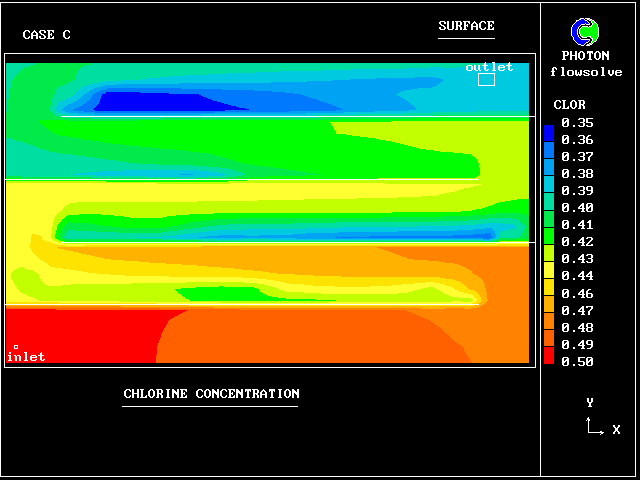
Task: Click the outlet text label
Action: coord(489,67)
